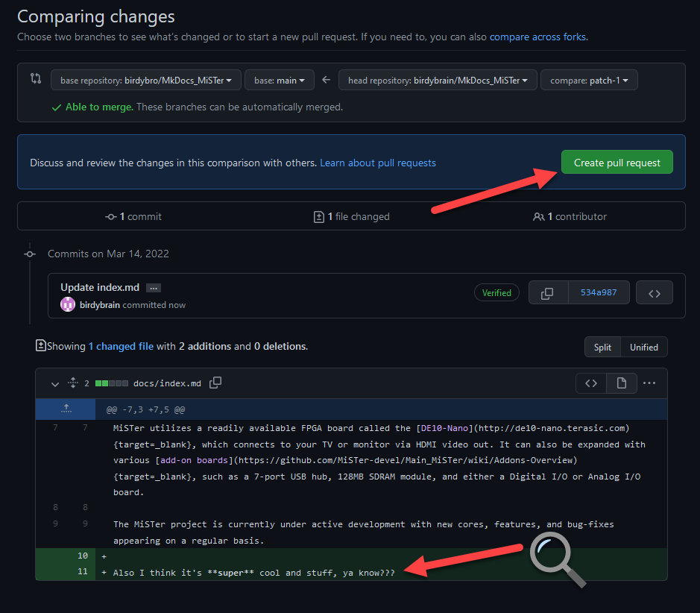Expand all lines icon in diff
Screen dimensions: 700x613
[72, 383]
